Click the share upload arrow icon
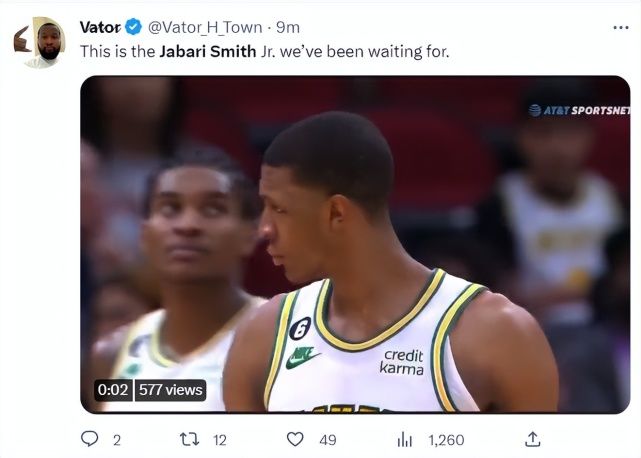Screen dimensions: 641x458 (533, 439)
